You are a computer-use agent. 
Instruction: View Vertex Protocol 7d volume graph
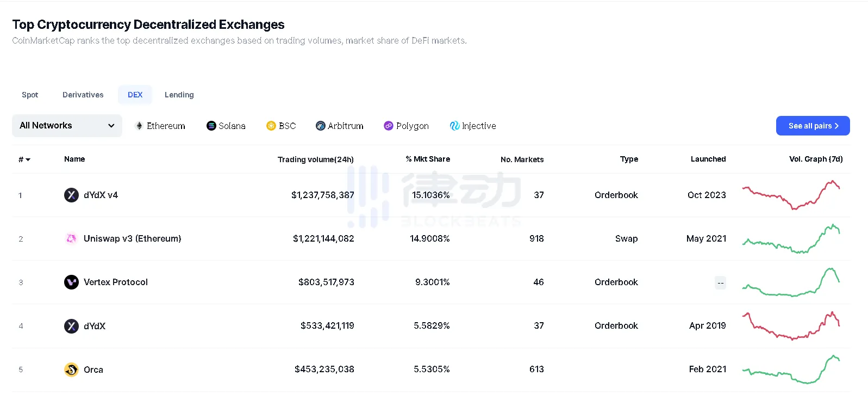(791, 282)
